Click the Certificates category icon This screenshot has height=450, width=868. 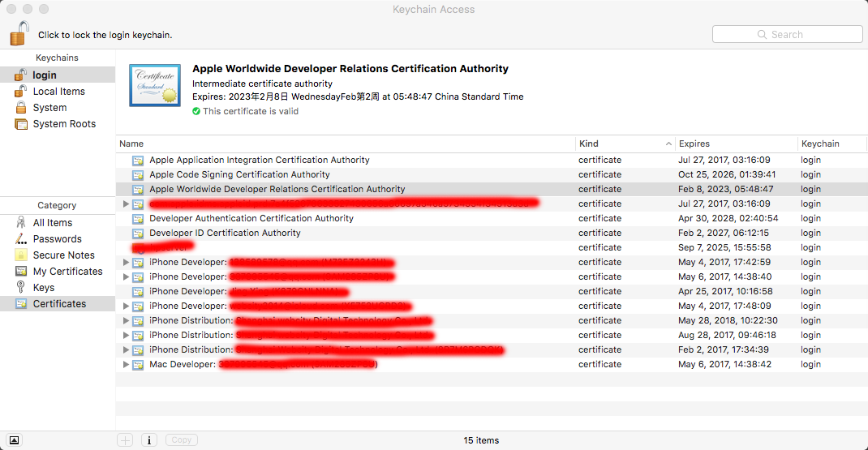[x=21, y=304]
